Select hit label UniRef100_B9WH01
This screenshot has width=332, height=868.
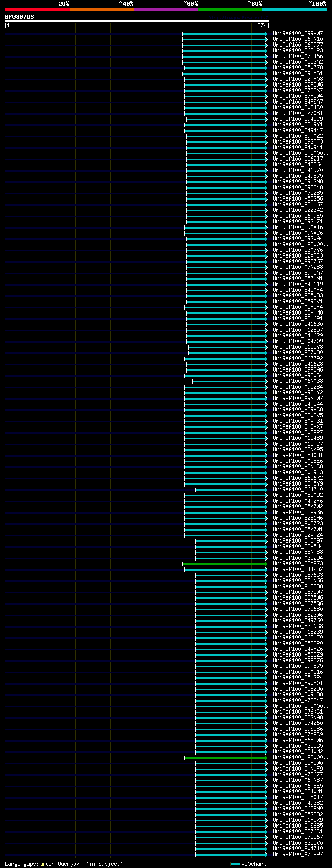point(298,684)
